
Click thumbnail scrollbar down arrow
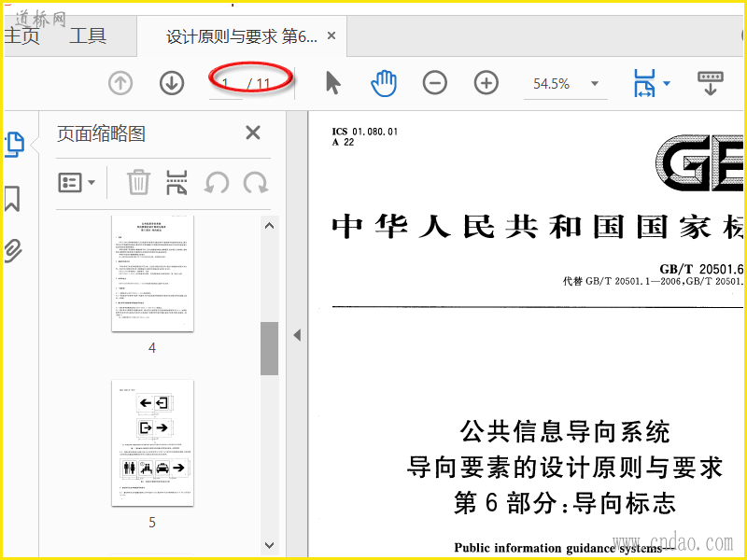pos(269,545)
